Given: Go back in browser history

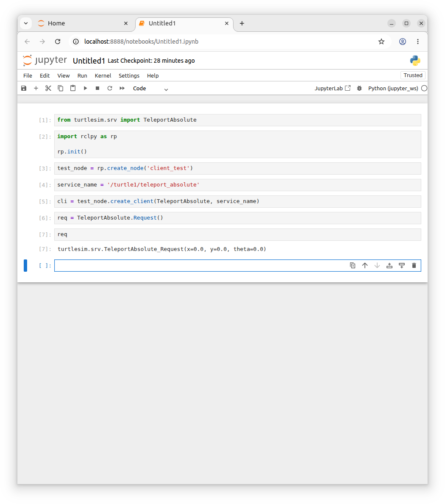Looking at the screenshot, I should coord(27,42).
